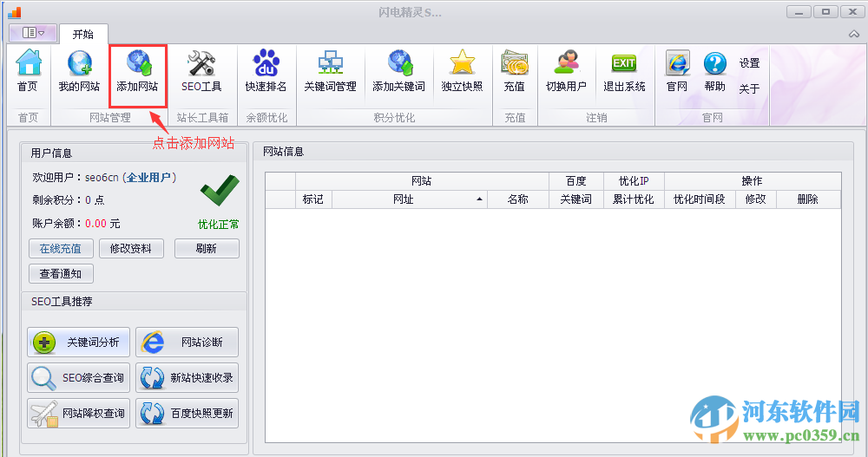Click the 优化时间段 column header
This screenshot has height=457, width=868.
700,199
